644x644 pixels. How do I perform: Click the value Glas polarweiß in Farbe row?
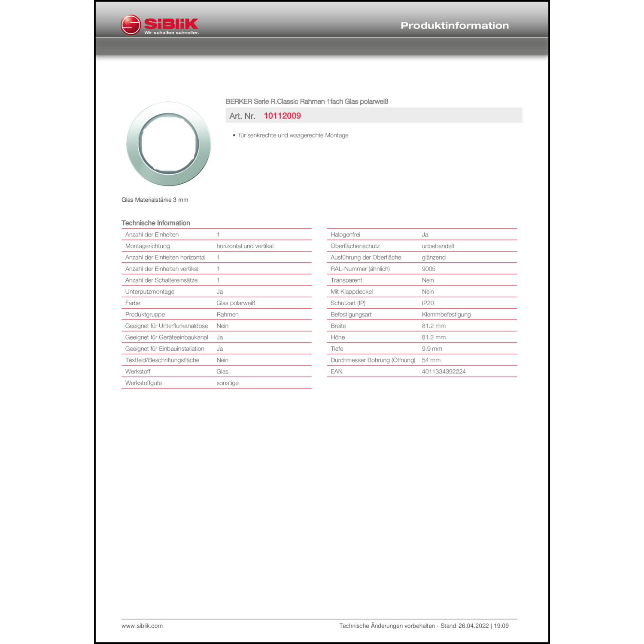(x=236, y=303)
